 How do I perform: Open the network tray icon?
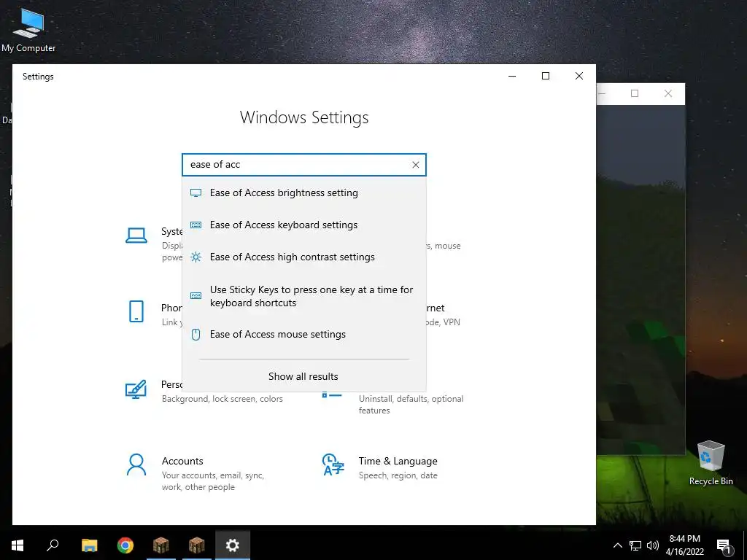click(x=635, y=545)
